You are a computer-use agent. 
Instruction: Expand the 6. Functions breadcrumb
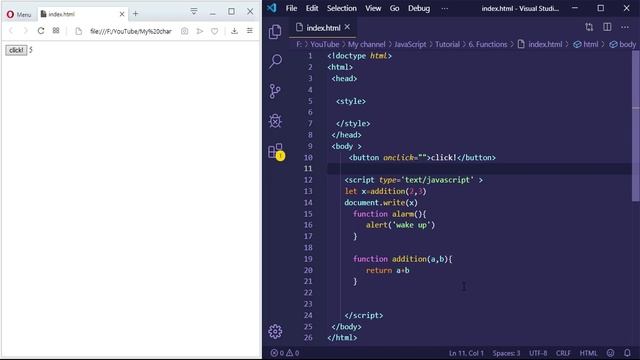(488, 44)
